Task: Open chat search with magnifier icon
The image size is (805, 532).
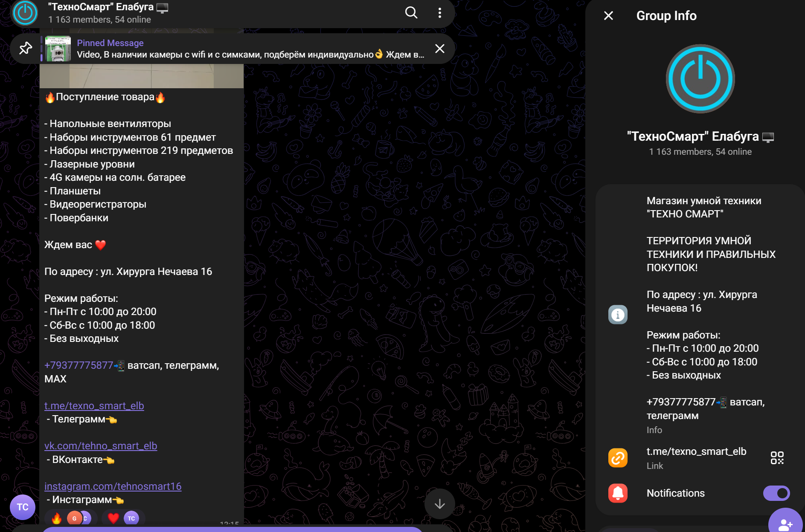Action: pyautogui.click(x=411, y=13)
